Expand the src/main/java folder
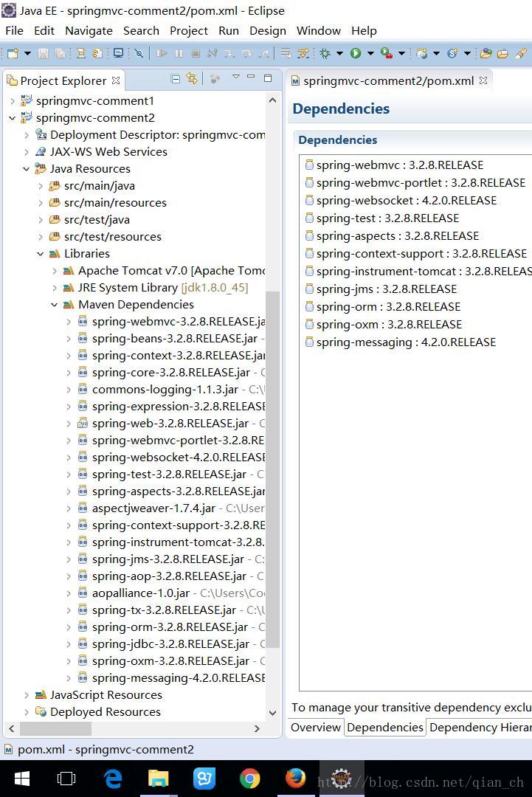 tap(40, 186)
